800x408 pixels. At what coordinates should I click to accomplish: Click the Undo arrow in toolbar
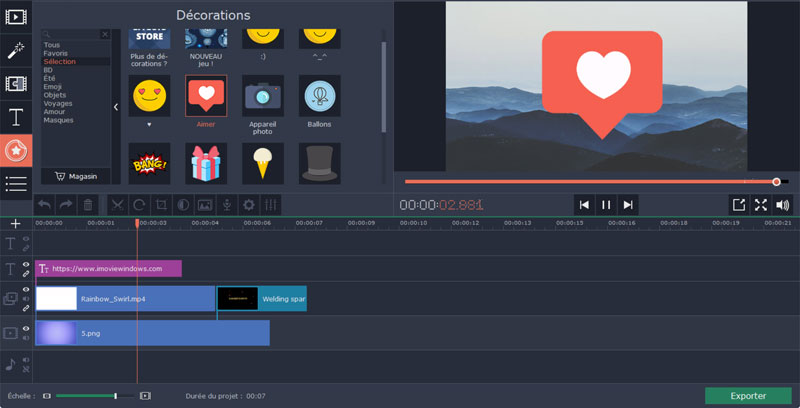[44, 205]
